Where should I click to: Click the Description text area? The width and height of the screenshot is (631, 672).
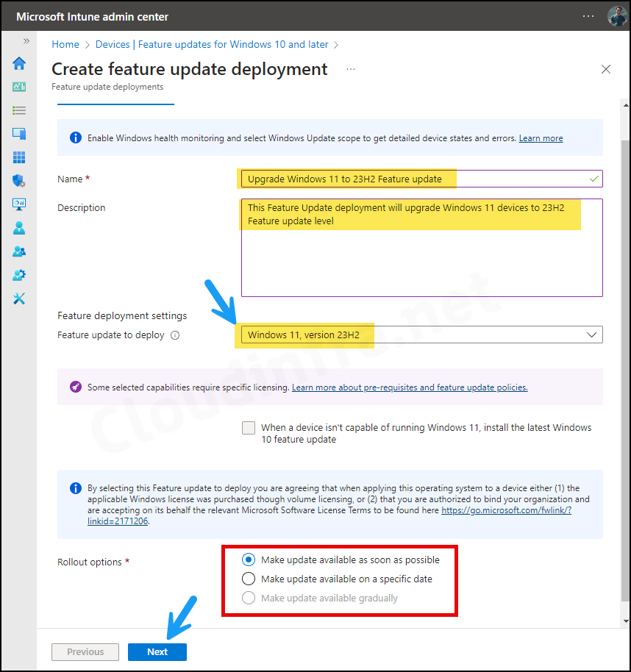click(x=422, y=248)
